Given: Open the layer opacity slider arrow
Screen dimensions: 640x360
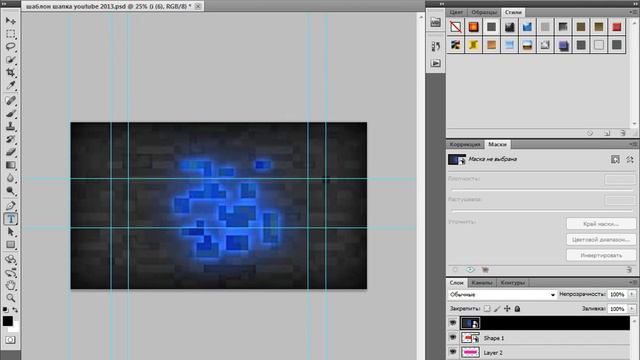Looking at the screenshot, I should click(632, 294).
